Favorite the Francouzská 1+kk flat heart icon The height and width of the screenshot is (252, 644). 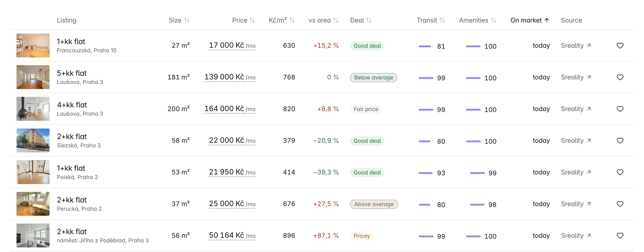(620, 45)
